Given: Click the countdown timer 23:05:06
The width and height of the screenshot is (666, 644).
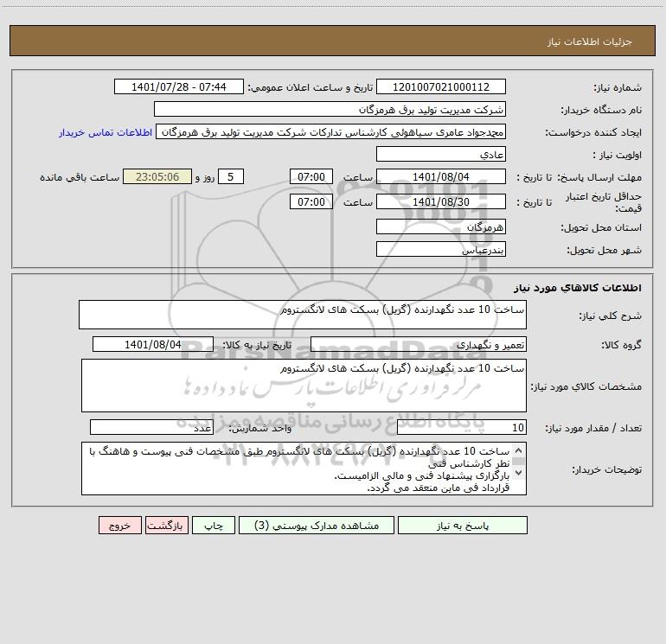Looking at the screenshot, I should pos(157,176).
